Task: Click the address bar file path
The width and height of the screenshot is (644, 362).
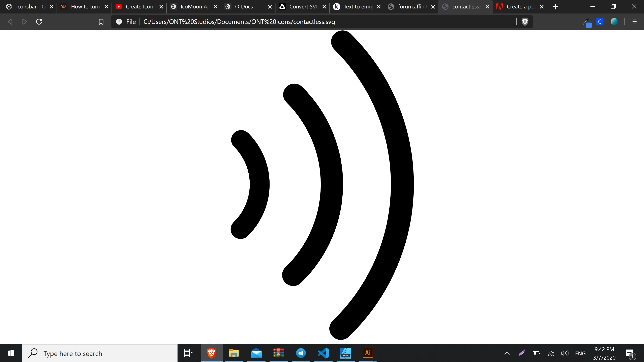Action: (239, 22)
